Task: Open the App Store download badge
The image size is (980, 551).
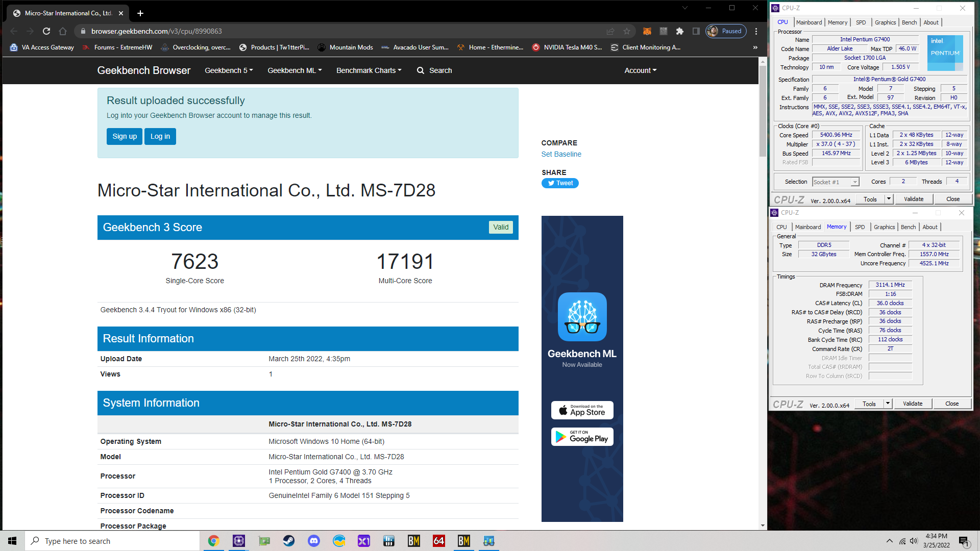Action: [582, 410]
